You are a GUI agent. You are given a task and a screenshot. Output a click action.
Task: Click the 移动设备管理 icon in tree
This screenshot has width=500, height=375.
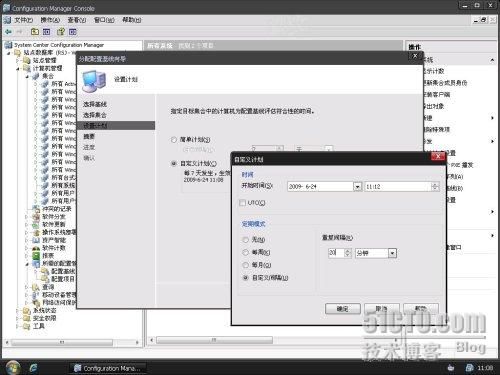(36, 295)
